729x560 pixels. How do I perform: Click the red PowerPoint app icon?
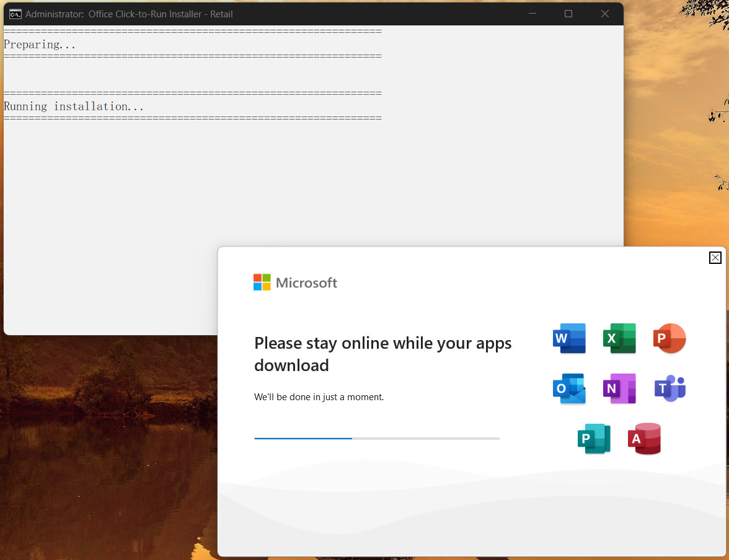669,338
